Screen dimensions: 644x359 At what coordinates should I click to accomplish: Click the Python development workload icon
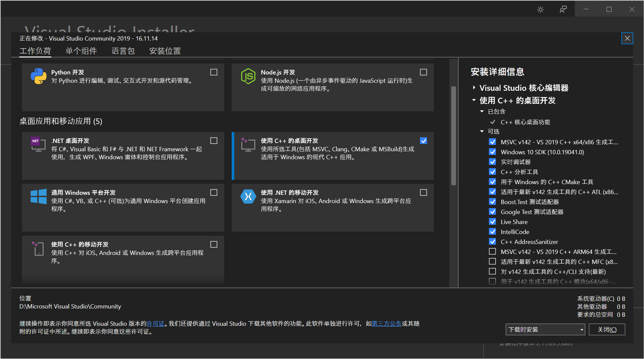[39, 76]
